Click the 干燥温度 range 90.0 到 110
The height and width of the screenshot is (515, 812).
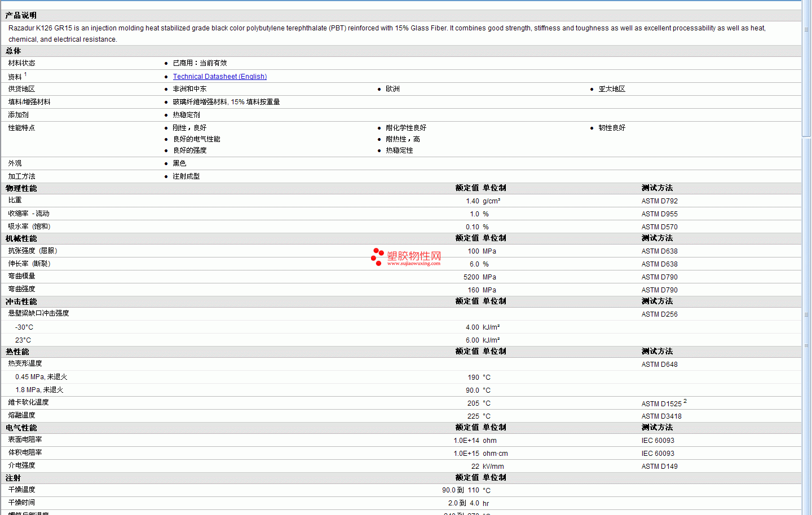pos(461,490)
